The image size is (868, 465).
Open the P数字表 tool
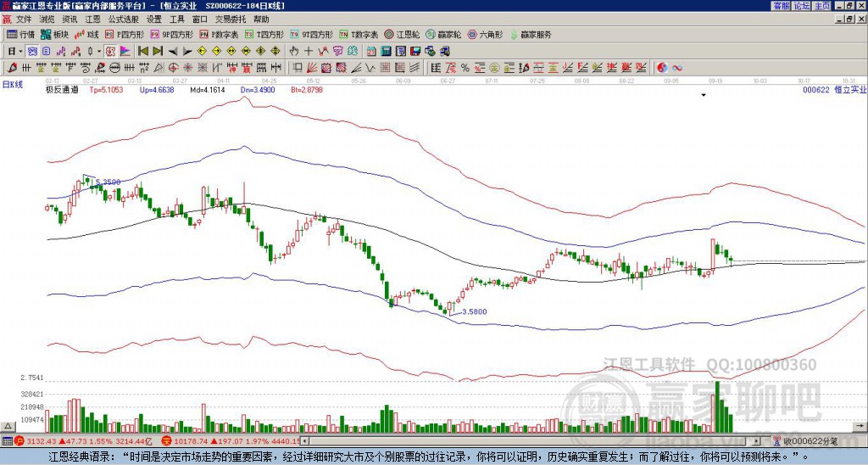pos(219,34)
